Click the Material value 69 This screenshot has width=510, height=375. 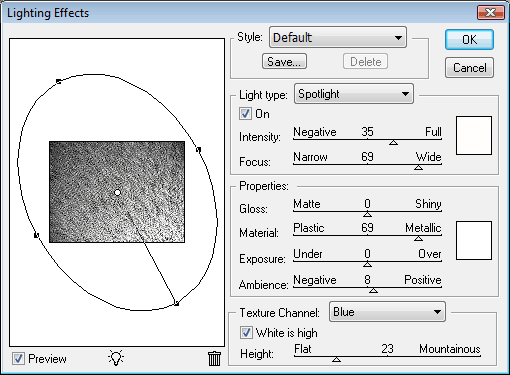(367, 228)
